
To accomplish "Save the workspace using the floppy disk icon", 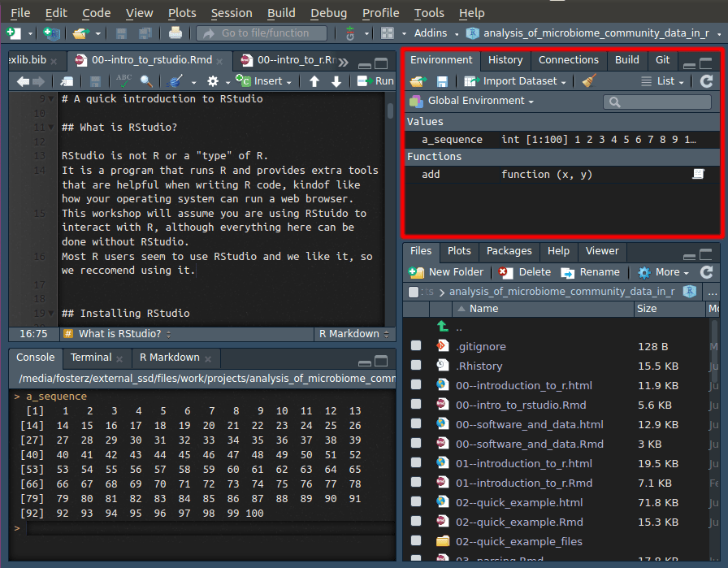I will 441,81.
